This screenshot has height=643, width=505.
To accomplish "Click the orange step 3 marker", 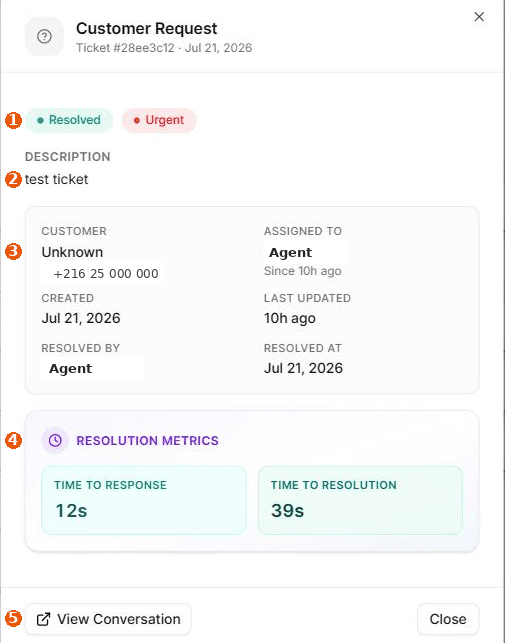I will pos(13,251).
